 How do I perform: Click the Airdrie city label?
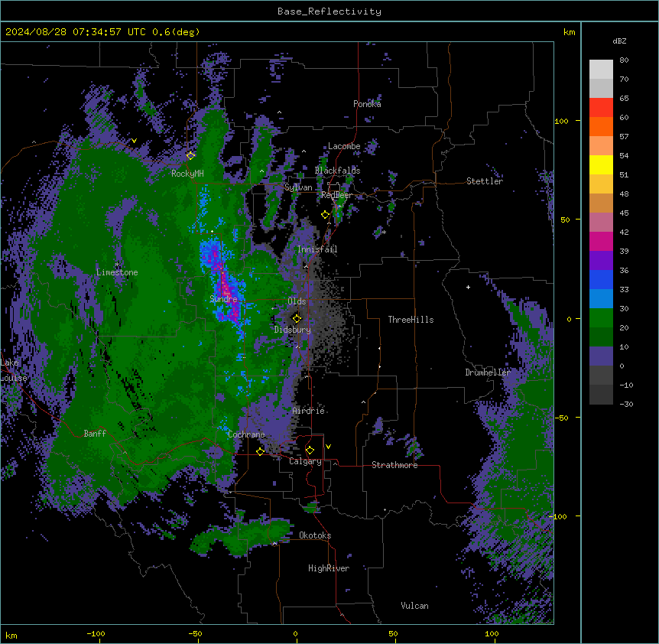tap(308, 411)
